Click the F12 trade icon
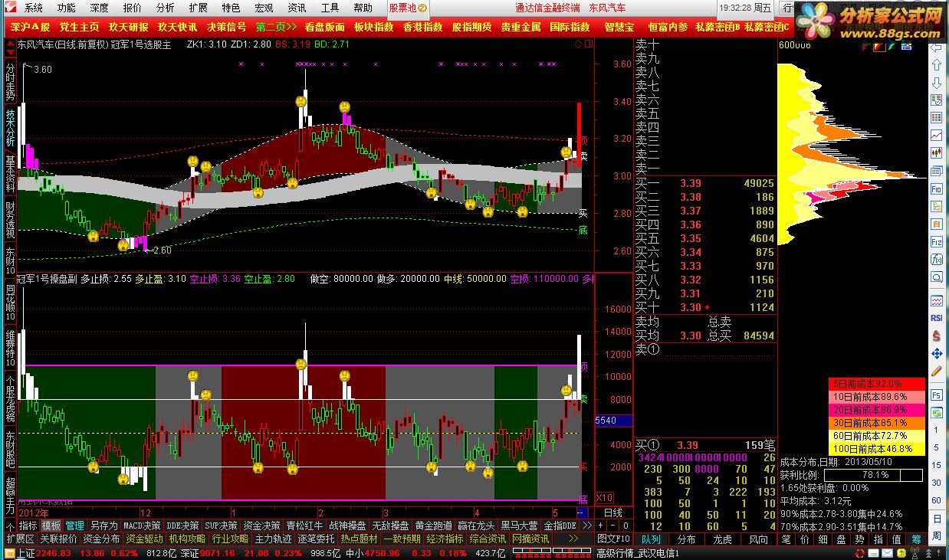Image resolution: width=949 pixels, height=560 pixels. (x=936, y=241)
